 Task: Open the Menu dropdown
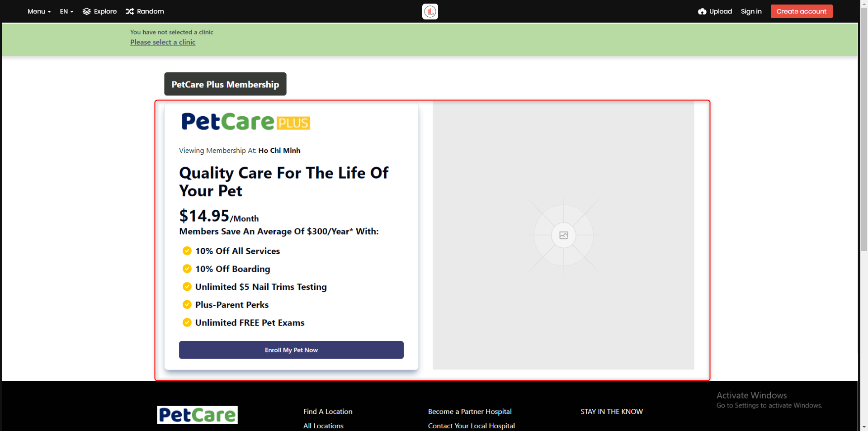click(x=39, y=11)
